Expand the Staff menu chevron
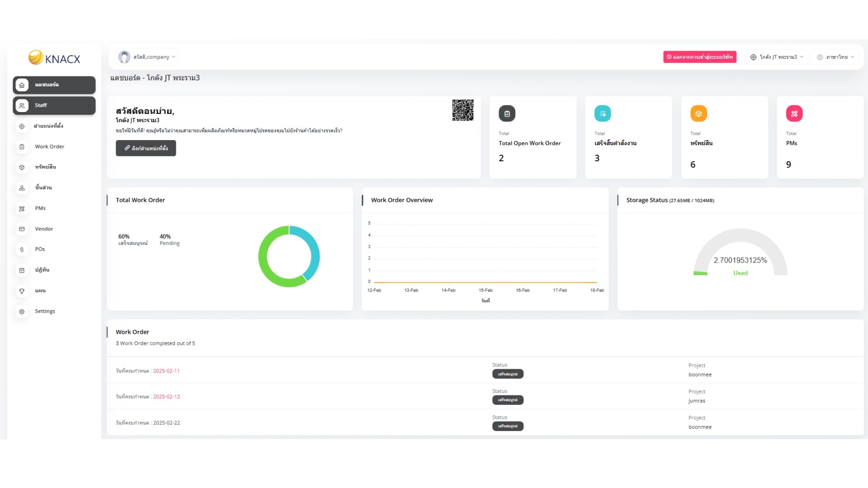868x488 pixels. click(x=89, y=106)
